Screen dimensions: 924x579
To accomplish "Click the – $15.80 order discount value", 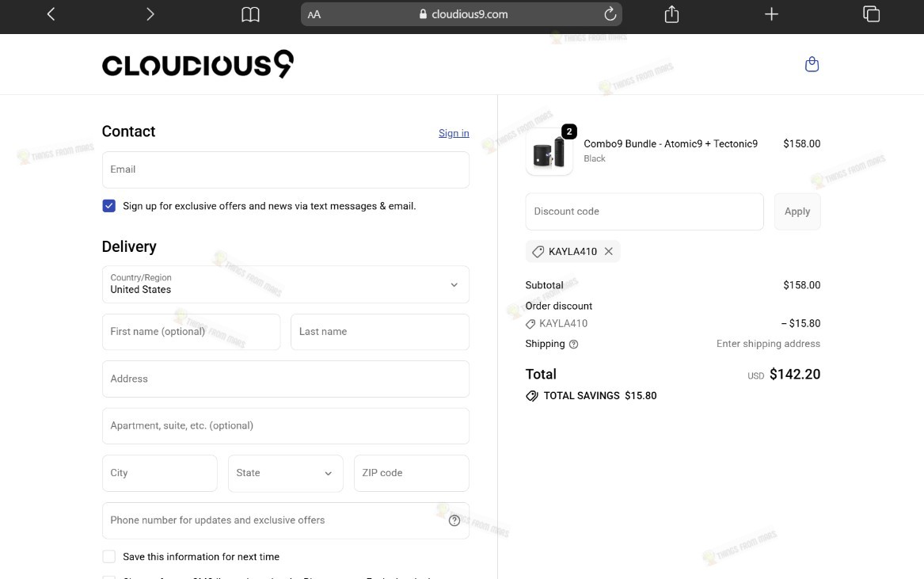I will 800,324.
